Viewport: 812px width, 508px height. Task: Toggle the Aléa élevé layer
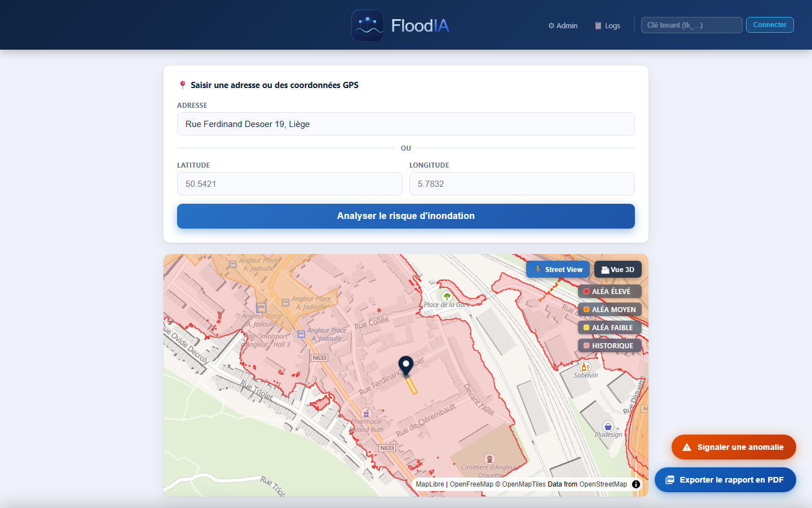[x=610, y=291]
